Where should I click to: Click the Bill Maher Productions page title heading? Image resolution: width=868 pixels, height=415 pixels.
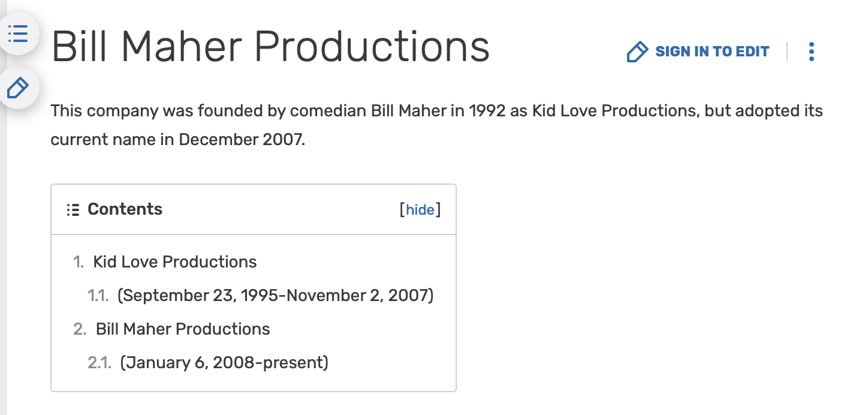coord(271,47)
